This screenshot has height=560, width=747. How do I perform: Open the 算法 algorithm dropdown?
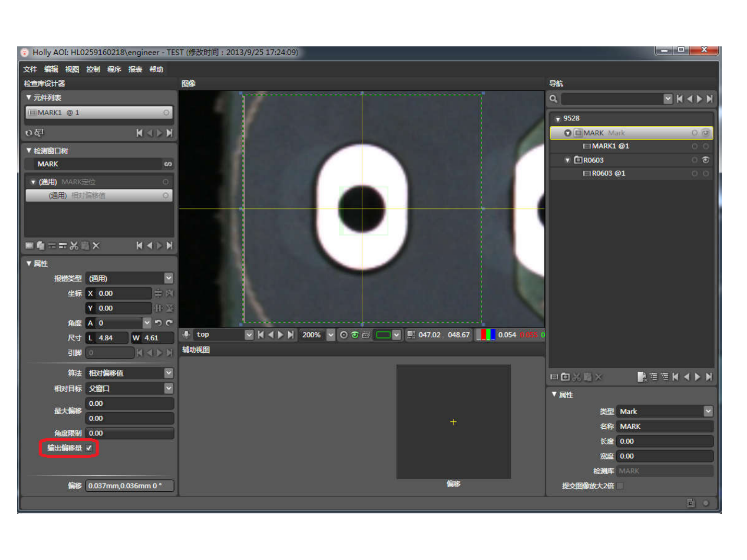click(x=168, y=373)
